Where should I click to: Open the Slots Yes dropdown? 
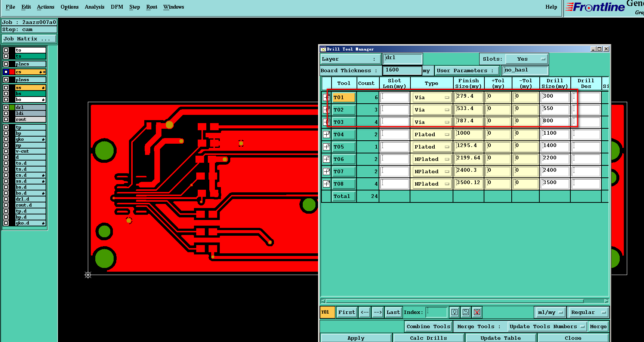(526, 59)
